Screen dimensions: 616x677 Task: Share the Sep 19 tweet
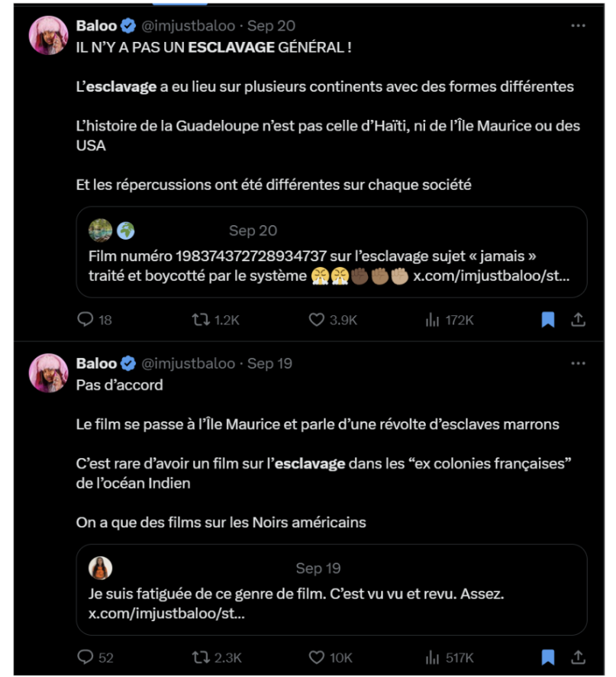[579, 656]
